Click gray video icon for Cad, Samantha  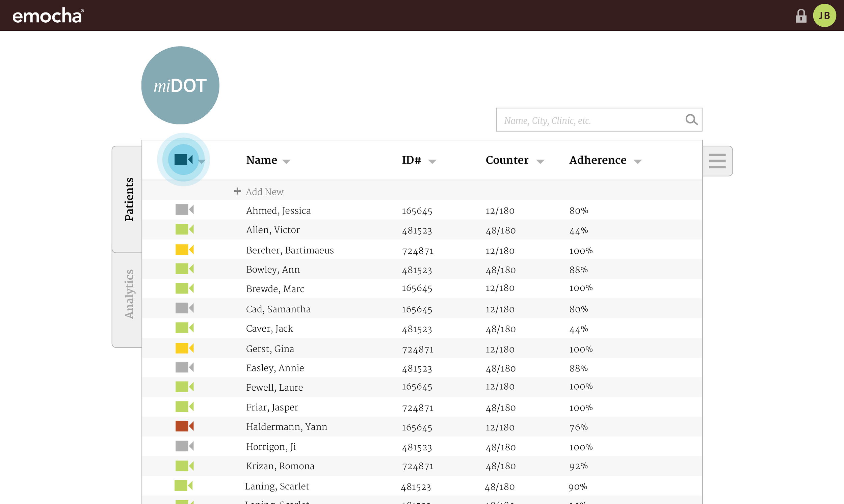click(x=184, y=308)
